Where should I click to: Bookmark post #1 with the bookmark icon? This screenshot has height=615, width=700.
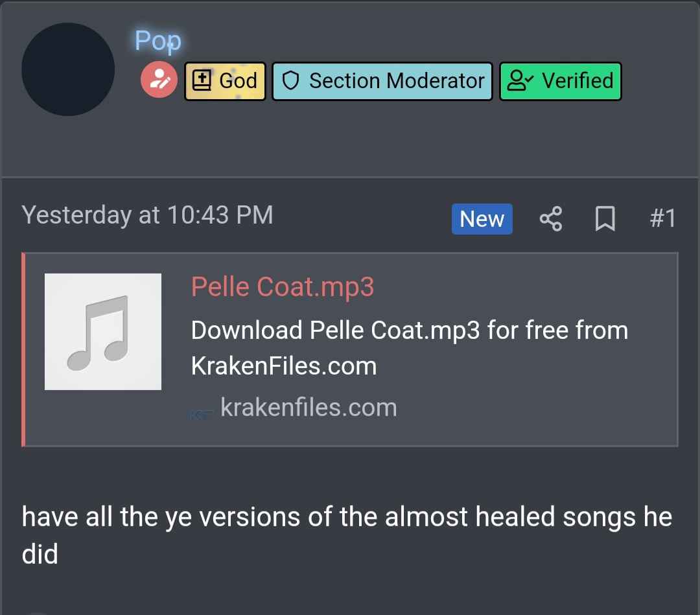605,219
